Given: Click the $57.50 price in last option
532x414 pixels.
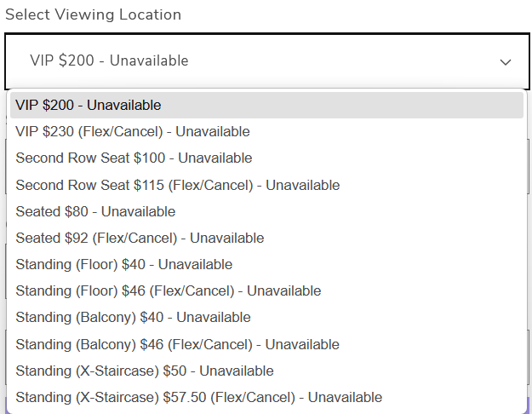Looking at the screenshot, I should tap(185, 397).
